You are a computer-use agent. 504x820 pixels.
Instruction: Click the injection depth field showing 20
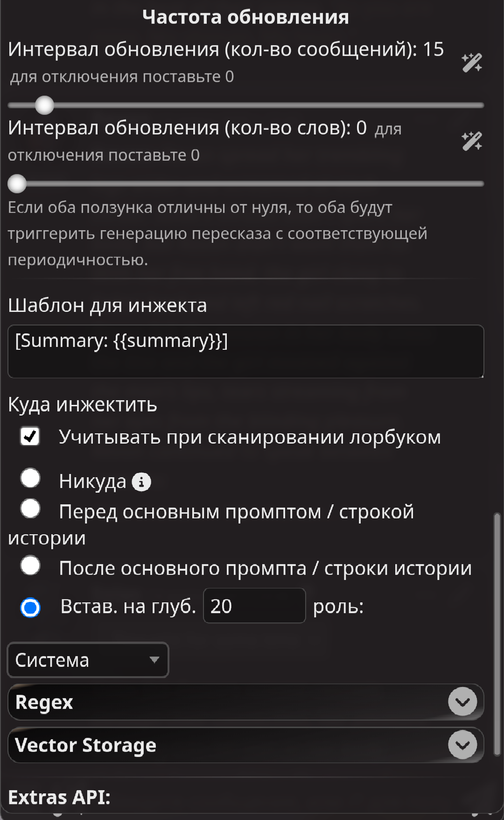pos(254,606)
